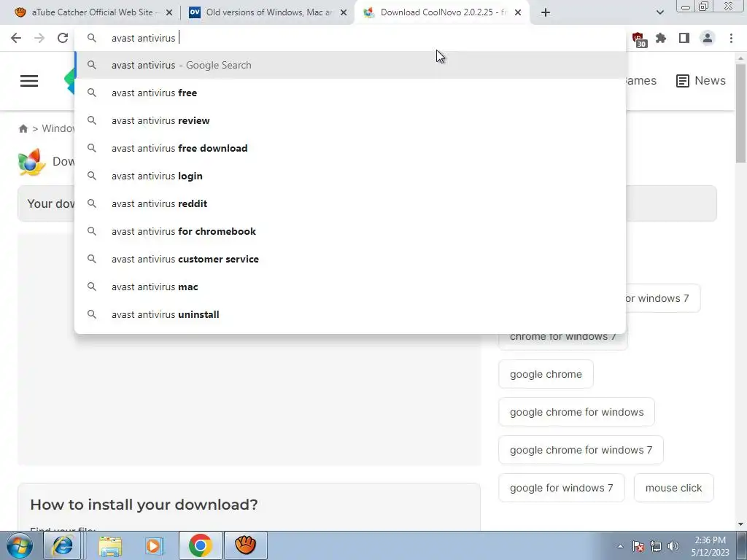The height and width of the screenshot is (560, 747).
Task: Select suggestion avast antivirus free download
Action: click(x=350, y=148)
